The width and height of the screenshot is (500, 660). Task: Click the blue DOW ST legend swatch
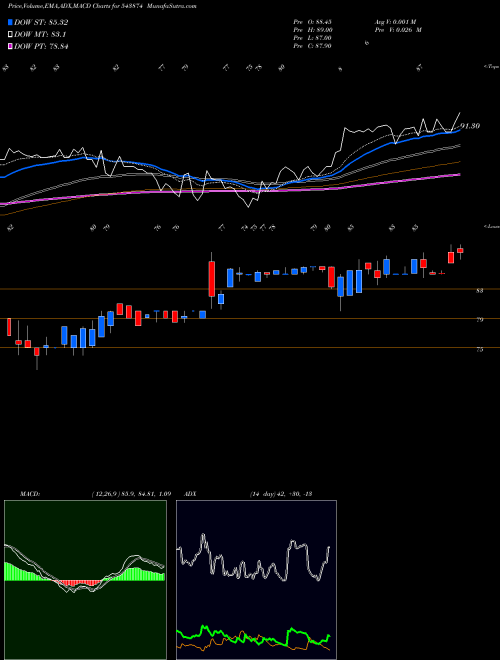[10, 22]
